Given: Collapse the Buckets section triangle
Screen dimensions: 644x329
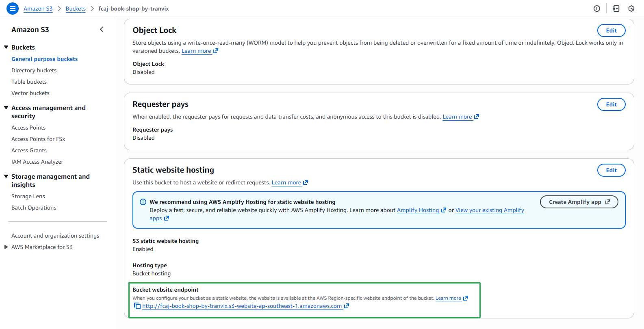Looking at the screenshot, I should pos(6,47).
